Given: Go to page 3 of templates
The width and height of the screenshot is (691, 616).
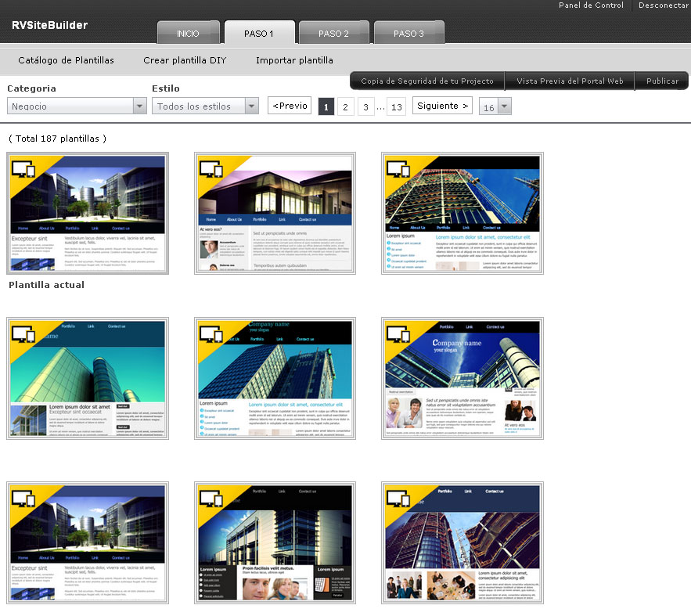Looking at the screenshot, I should click(x=365, y=106).
